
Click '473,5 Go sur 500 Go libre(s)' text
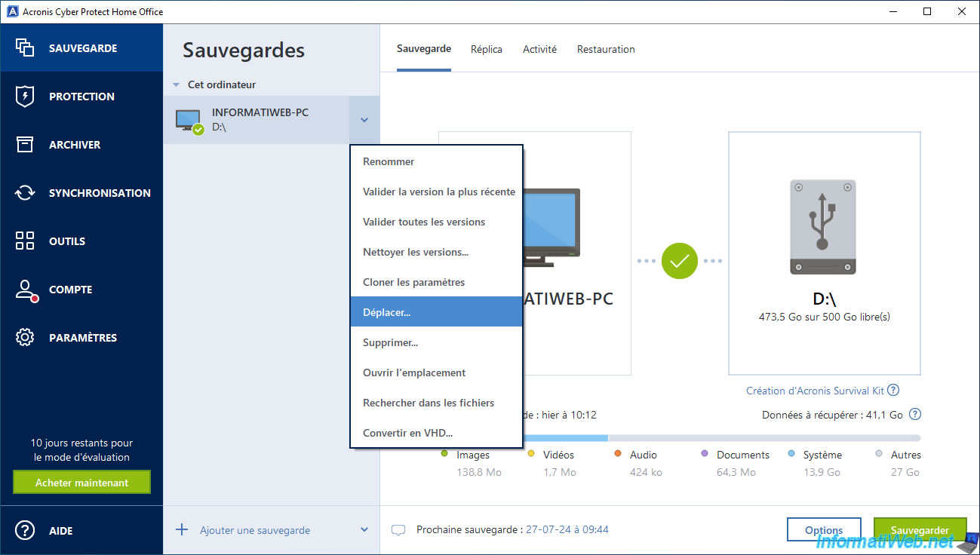click(x=824, y=317)
